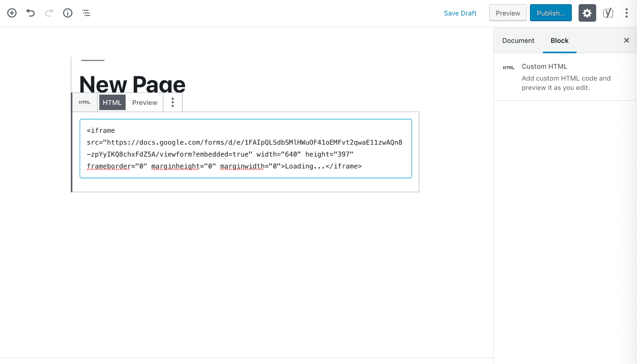Switch to the Preview tab

tap(144, 102)
